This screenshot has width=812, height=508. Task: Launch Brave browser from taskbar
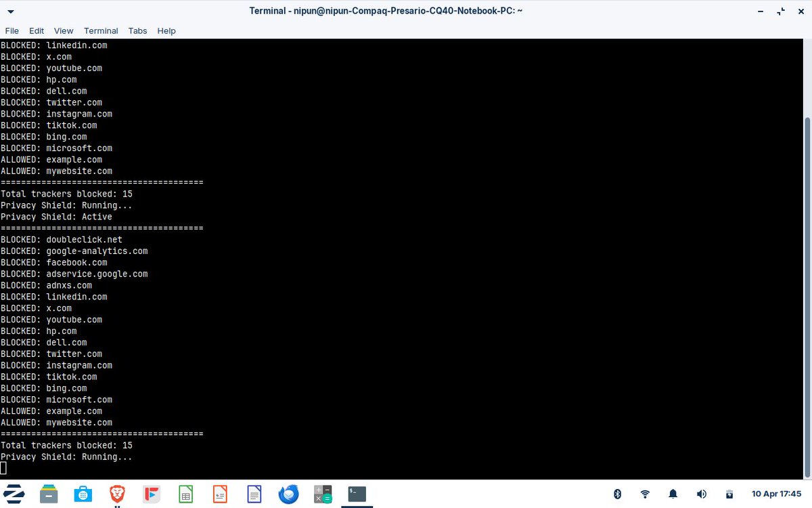point(118,494)
